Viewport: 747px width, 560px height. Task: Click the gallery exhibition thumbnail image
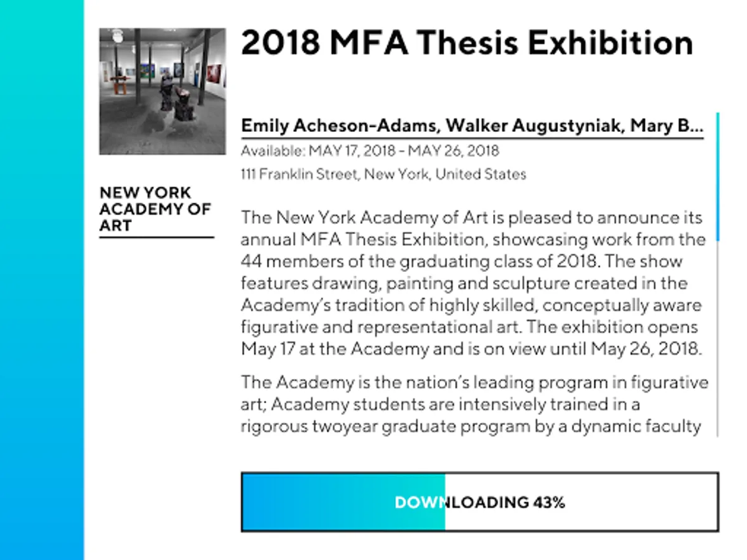click(x=162, y=91)
